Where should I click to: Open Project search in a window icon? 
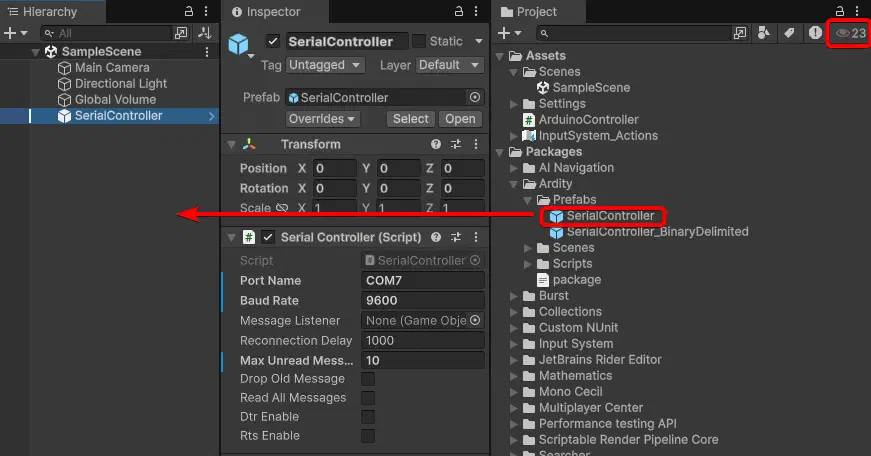[x=740, y=33]
